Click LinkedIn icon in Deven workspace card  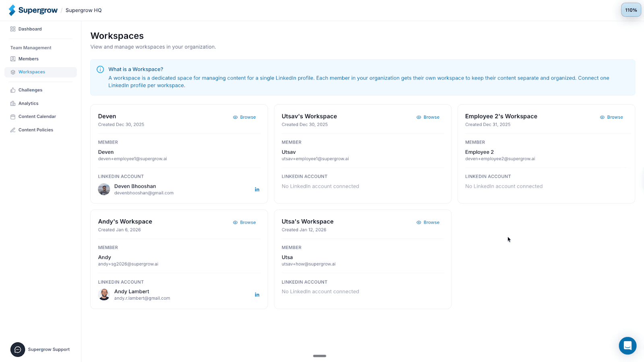tap(257, 189)
